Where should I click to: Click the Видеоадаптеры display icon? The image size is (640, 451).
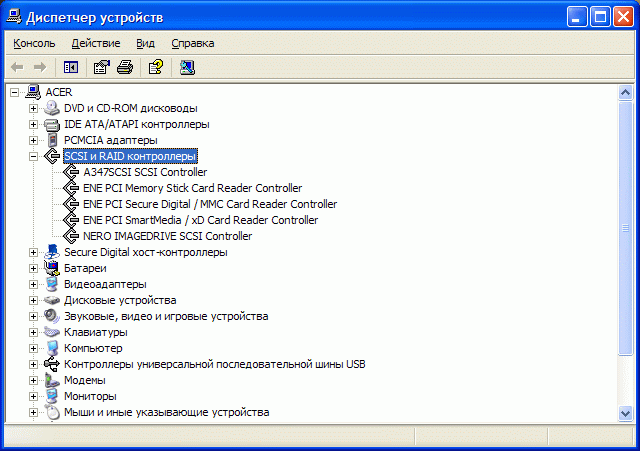(x=52, y=284)
